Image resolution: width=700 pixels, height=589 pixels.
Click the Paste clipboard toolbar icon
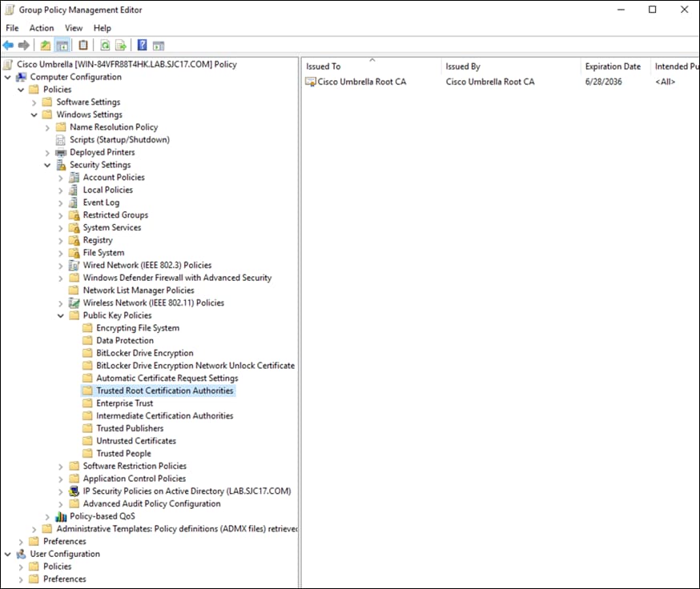(83, 45)
